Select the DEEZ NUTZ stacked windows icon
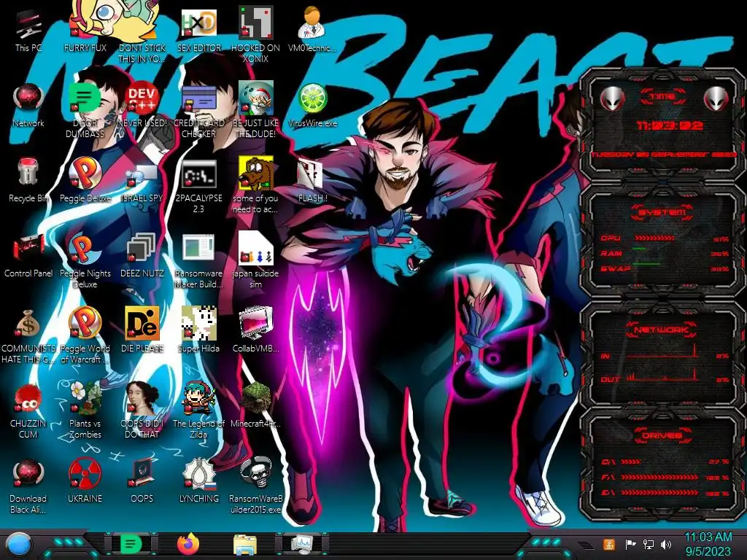This screenshot has width=747, height=560. pos(142,255)
